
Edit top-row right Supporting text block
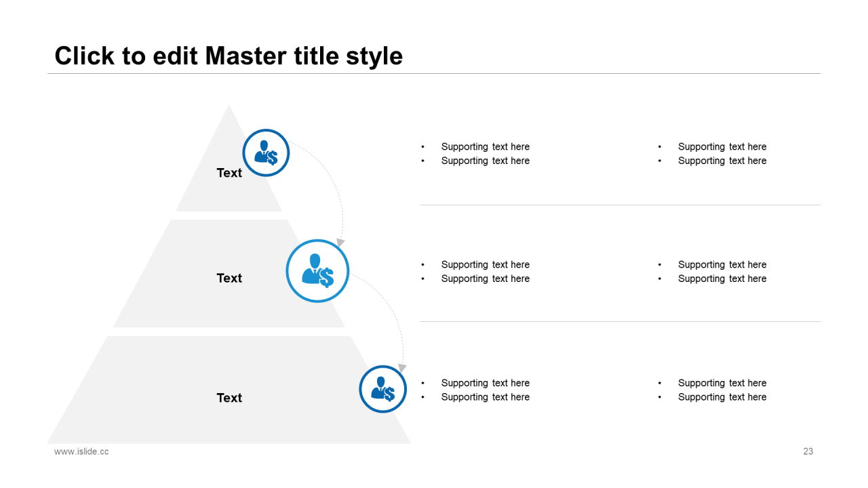(712, 154)
